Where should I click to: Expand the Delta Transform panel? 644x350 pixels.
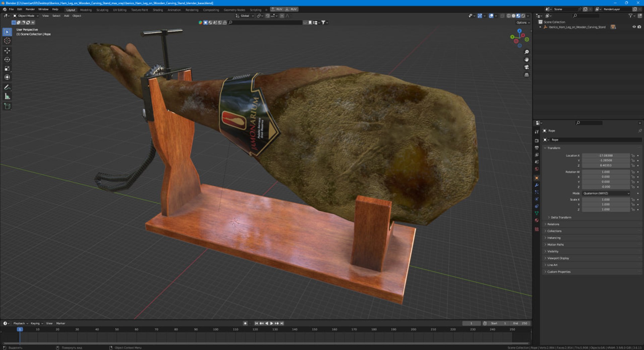(561, 217)
